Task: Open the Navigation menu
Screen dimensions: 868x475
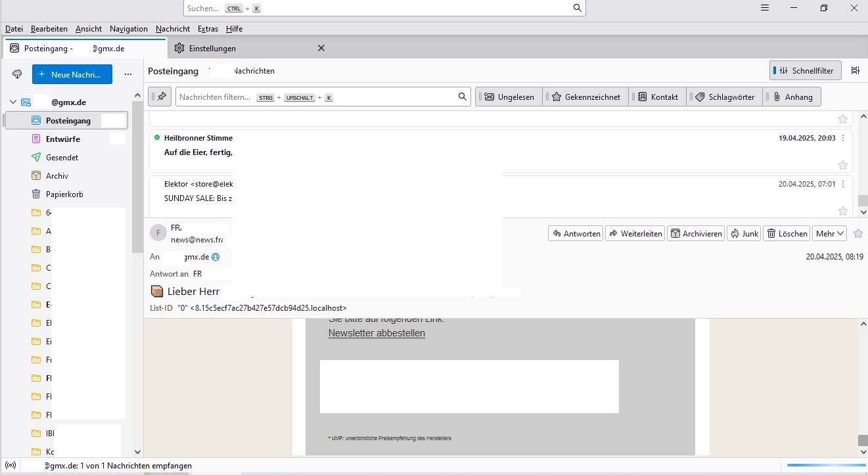Action: coord(129,29)
